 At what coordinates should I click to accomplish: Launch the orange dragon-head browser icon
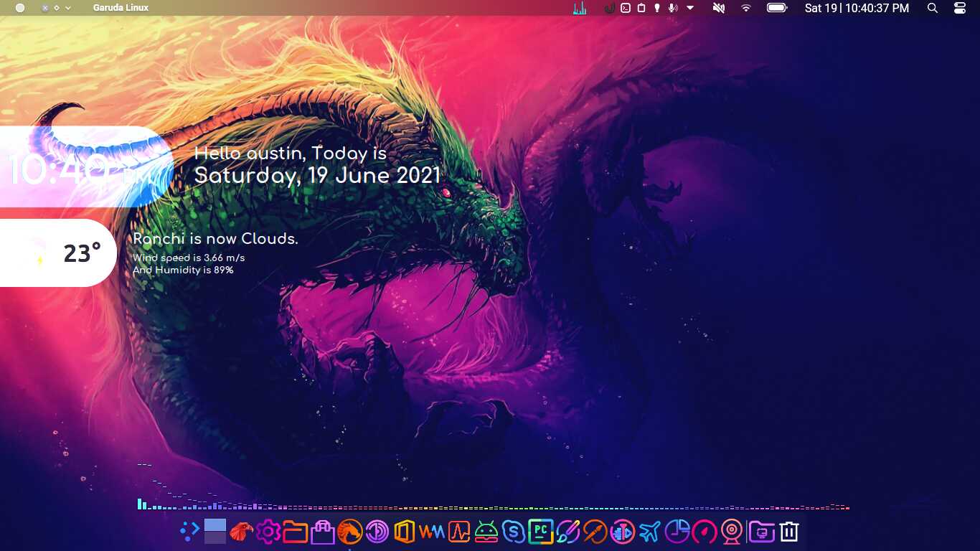pyautogui.click(x=350, y=532)
